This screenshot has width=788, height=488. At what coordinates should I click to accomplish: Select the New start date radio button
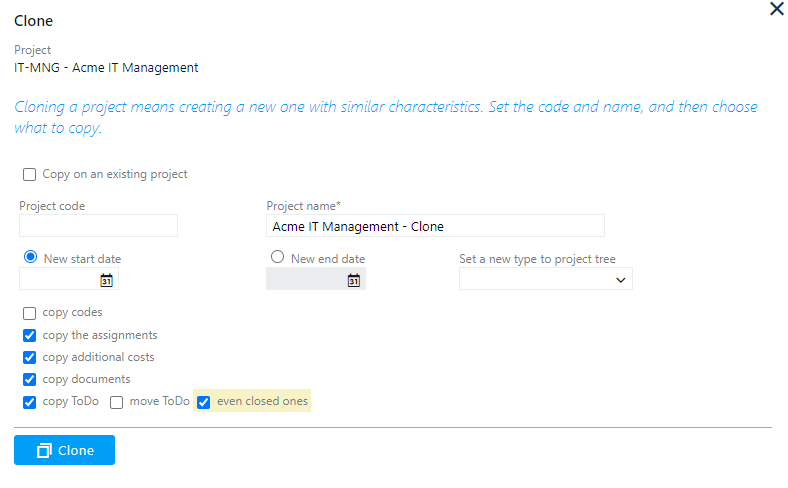click(30, 257)
